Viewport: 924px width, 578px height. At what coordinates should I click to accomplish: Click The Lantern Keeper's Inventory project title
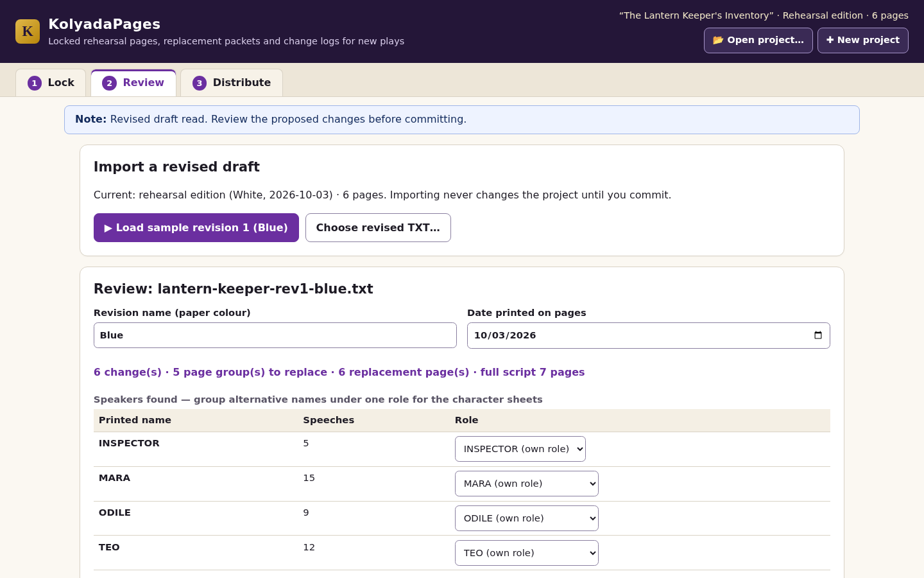pos(696,15)
